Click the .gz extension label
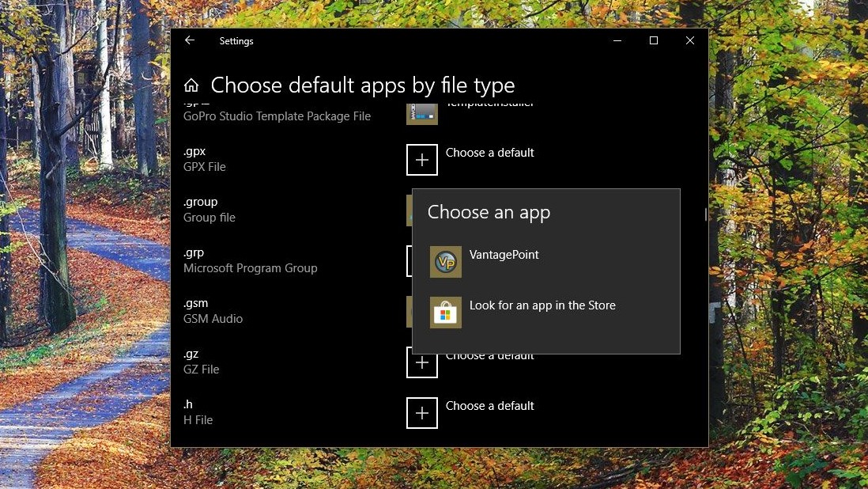The width and height of the screenshot is (868, 489). point(191,354)
